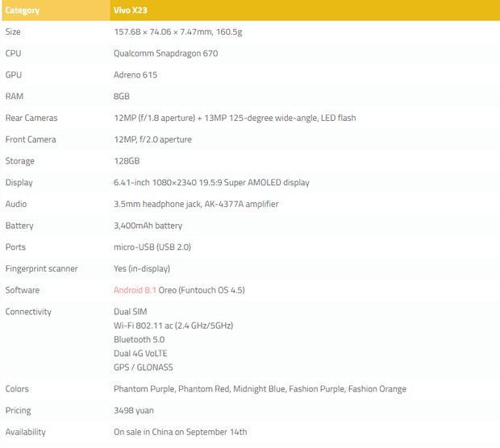Click the Bluetooth 5.0 connectivity line

pyautogui.click(x=139, y=339)
